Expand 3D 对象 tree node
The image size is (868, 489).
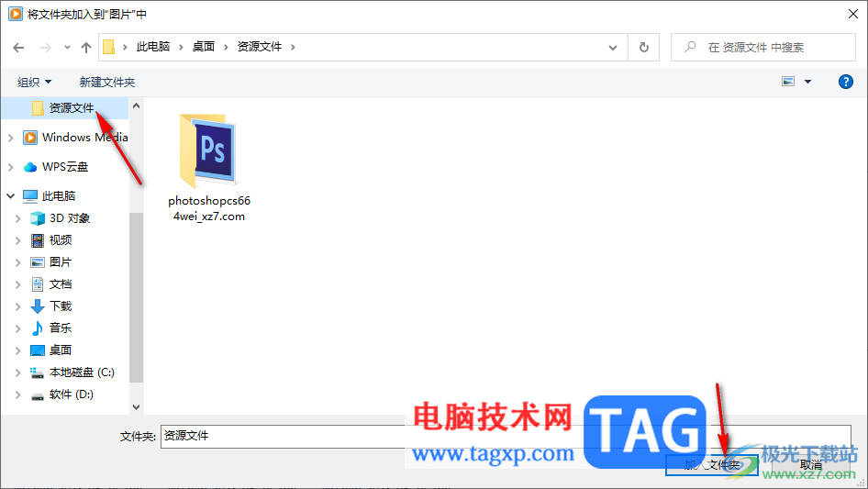(x=17, y=218)
